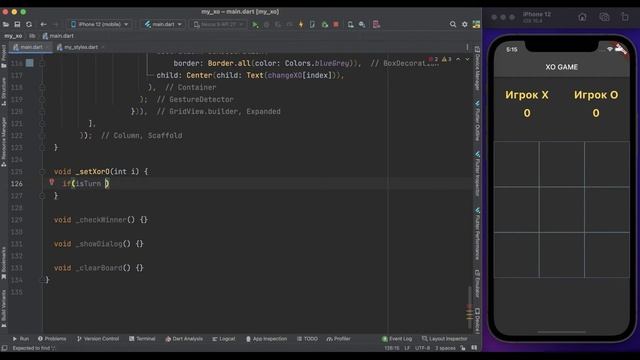Open Search Everywhere magnifier icon
Viewport: 640px width, 360px height.
tap(453, 24)
